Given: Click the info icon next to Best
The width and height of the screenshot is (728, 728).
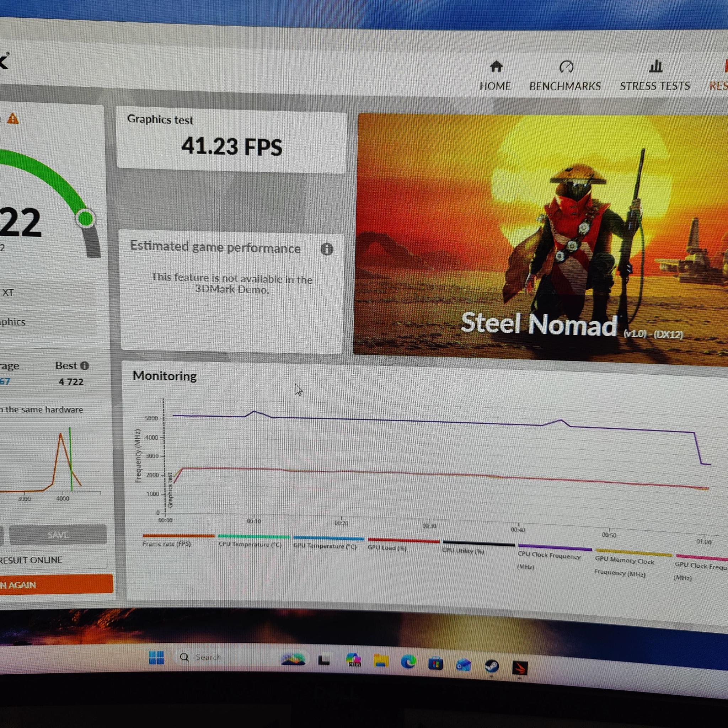Looking at the screenshot, I should 85,365.
